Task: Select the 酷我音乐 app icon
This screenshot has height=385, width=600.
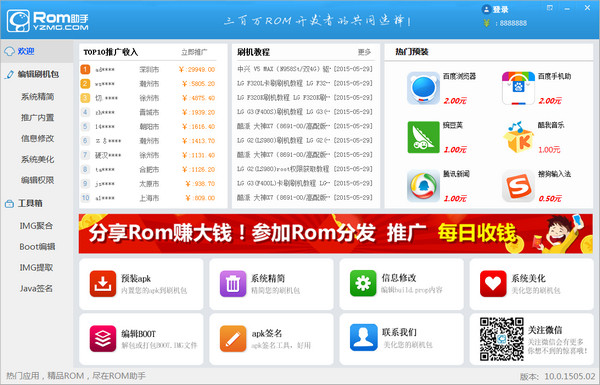Action: tap(518, 137)
